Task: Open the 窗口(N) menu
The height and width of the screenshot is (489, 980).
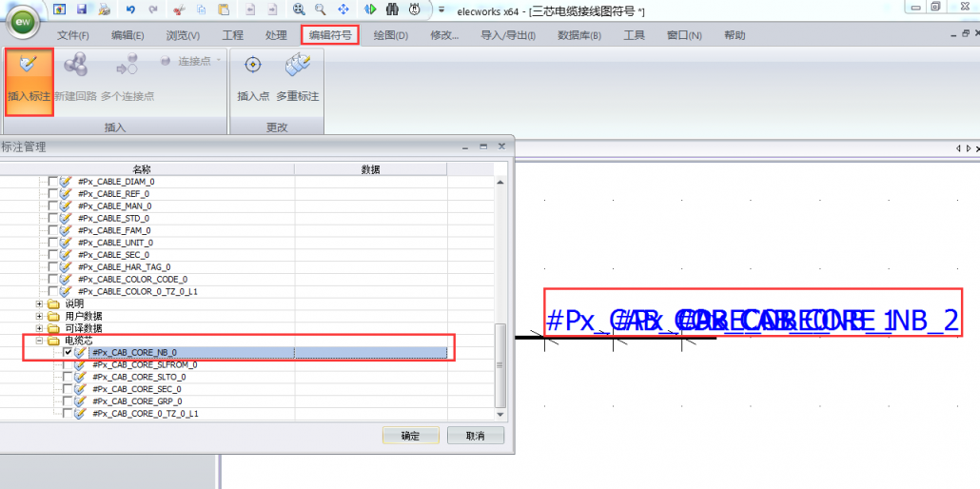Action: pyautogui.click(x=684, y=35)
